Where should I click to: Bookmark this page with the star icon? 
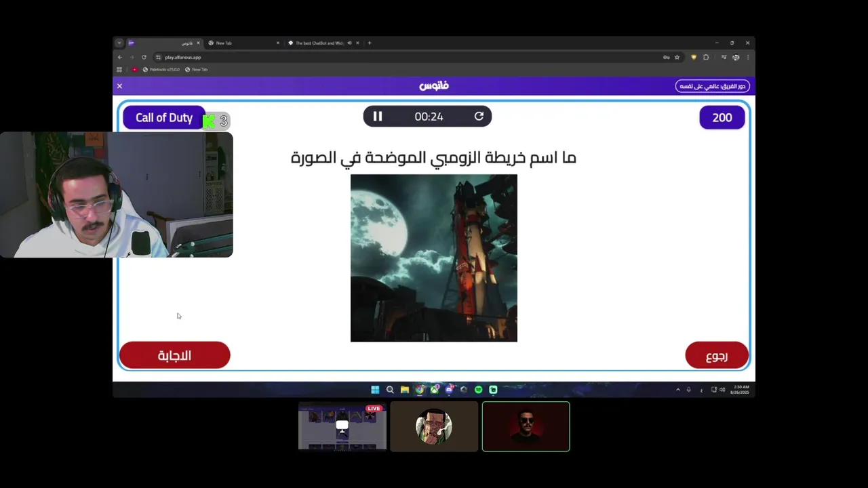tap(677, 57)
